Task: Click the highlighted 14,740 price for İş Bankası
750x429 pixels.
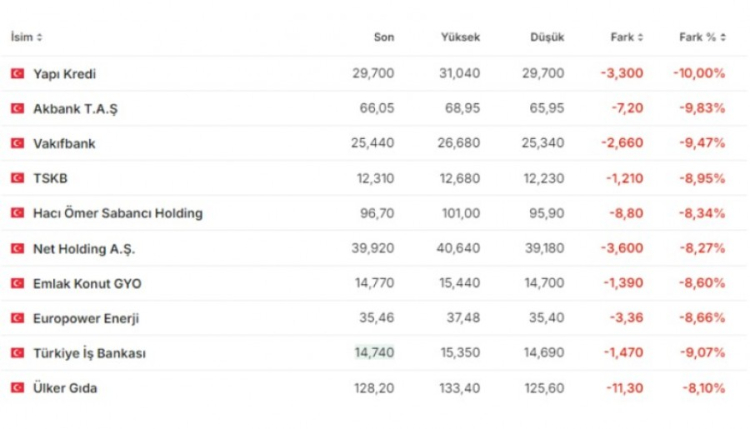Action: click(375, 353)
